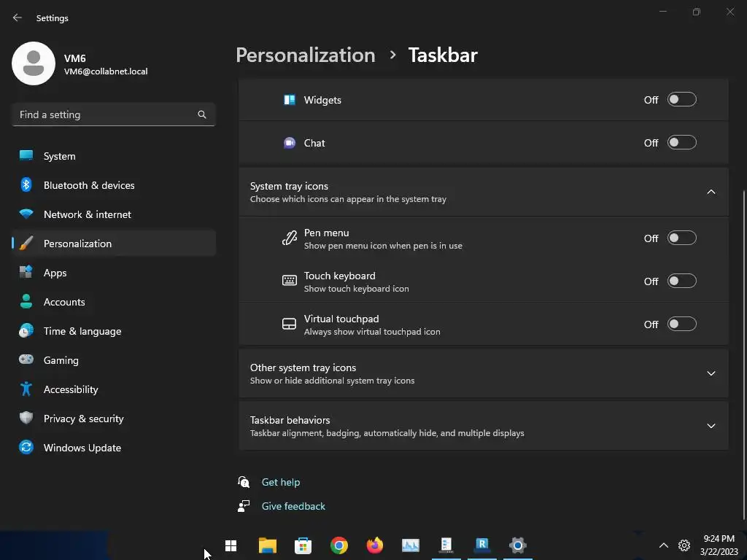
Task: Open File Explorer from the taskbar
Action: coord(267,545)
